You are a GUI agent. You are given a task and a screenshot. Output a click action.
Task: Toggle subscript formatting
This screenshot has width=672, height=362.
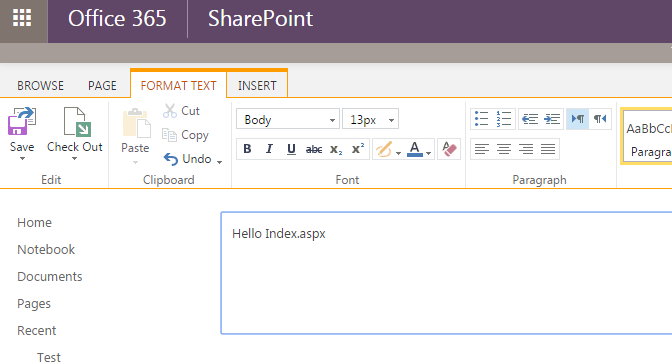[x=336, y=149]
